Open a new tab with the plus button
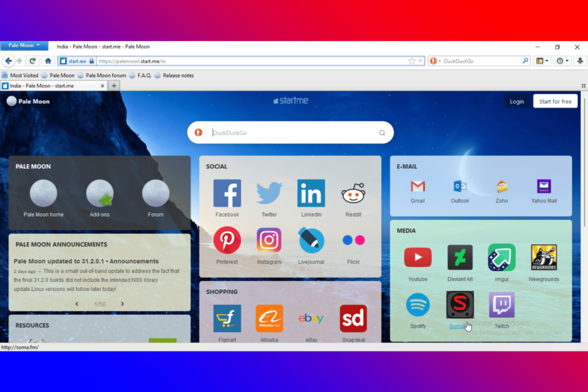 114,86
